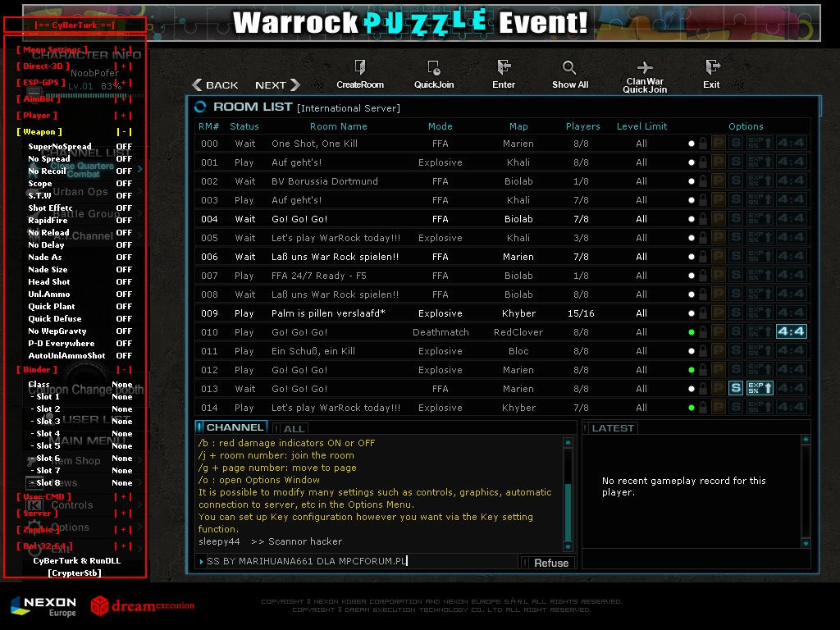This screenshot has width=840, height=630.
Task: Select room 006 Laß uns War Rock spielen
Action: coord(503,257)
